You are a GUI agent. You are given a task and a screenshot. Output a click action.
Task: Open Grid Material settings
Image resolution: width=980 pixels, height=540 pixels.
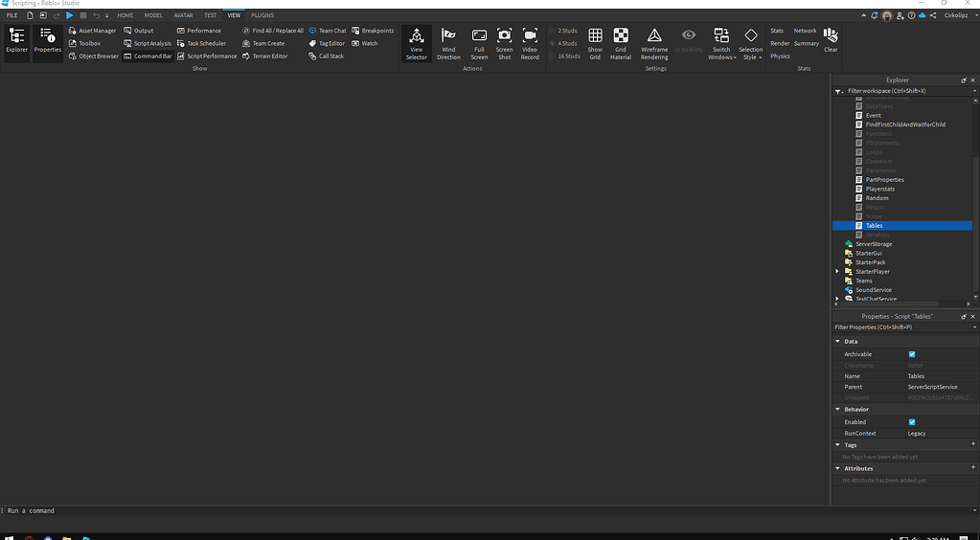click(621, 44)
